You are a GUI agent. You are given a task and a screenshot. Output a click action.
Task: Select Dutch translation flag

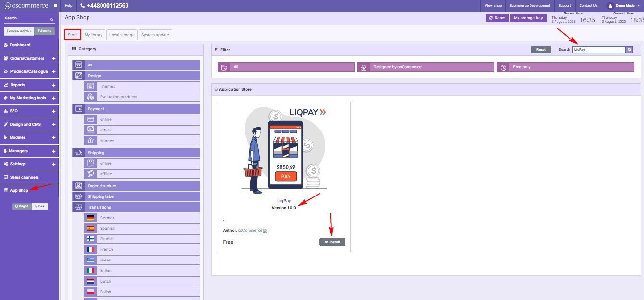click(90, 281)
